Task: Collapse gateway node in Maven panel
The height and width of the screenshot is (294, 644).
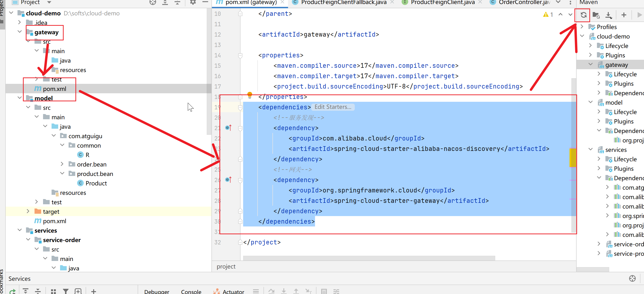Action: pyautogui.click(x=591, y=64)
